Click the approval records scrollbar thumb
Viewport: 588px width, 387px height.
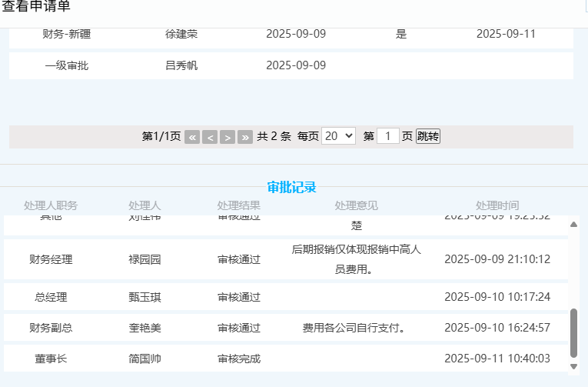[573, 332]
